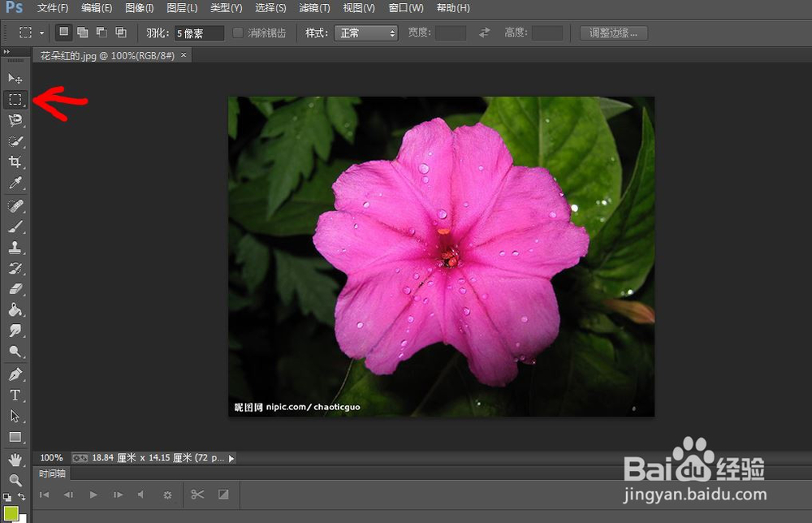Click the flower image canvas

441,257
